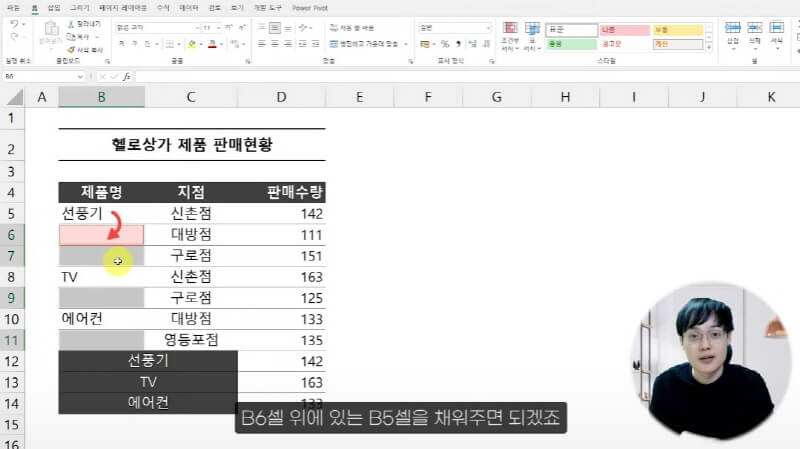Align text to middle of cell

tap(274, 28)
